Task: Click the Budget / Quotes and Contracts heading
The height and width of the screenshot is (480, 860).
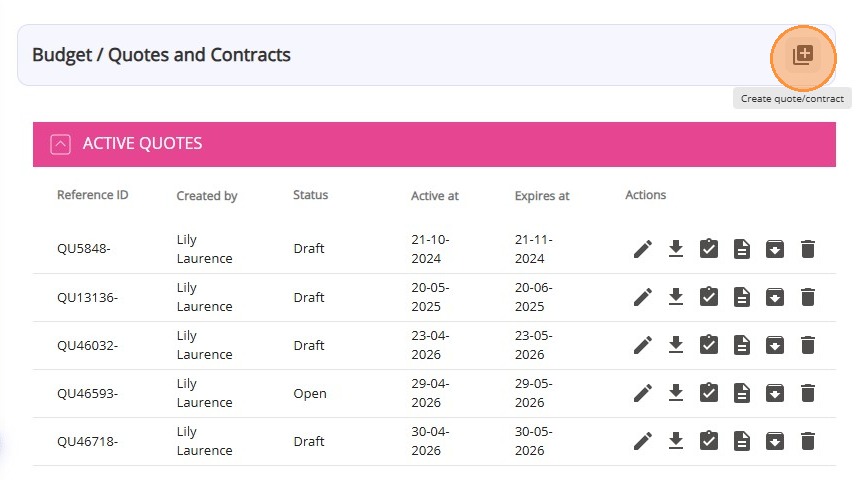Action: [x=161, y=55]
